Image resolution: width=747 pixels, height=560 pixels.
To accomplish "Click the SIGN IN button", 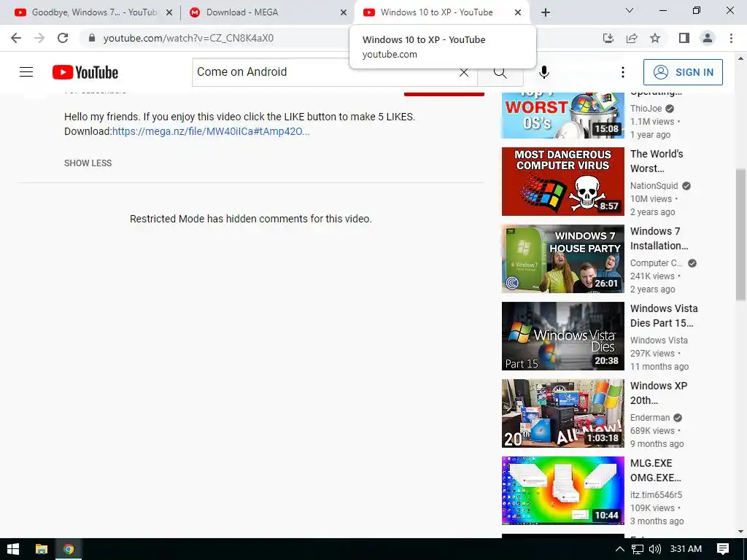I will [x=683, y=72].
